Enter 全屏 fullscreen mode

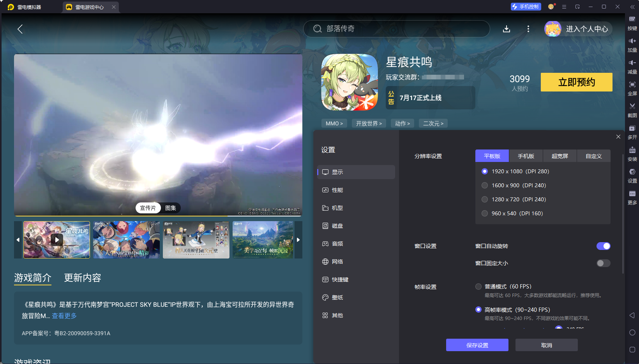(632, 88)
